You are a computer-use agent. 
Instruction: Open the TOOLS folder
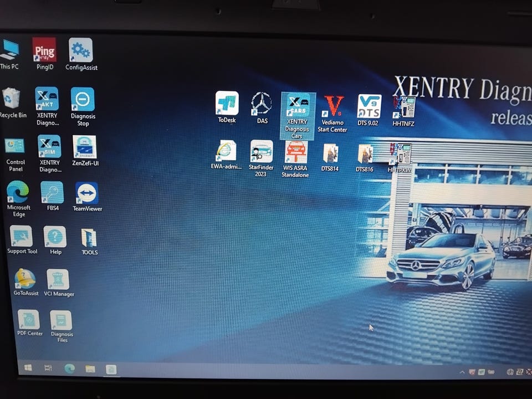[x=89, y=242]
